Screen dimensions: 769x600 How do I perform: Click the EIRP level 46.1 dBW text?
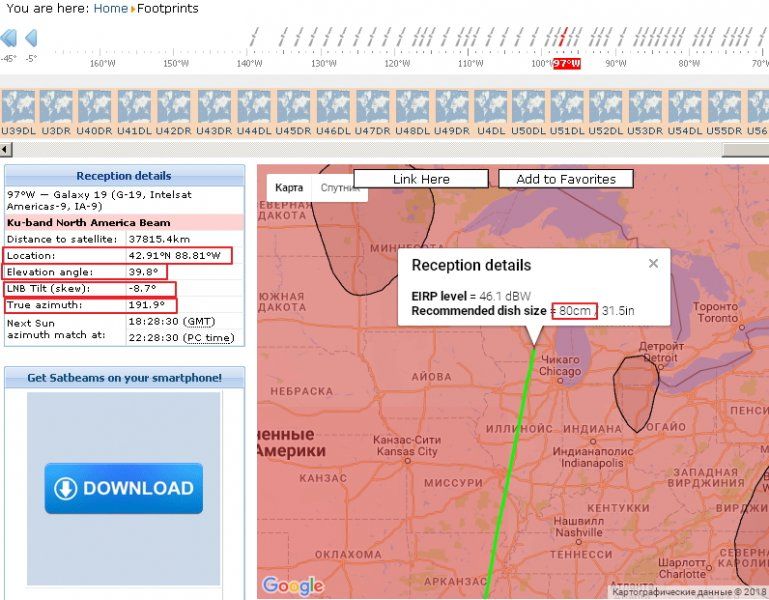click(471, 296)
